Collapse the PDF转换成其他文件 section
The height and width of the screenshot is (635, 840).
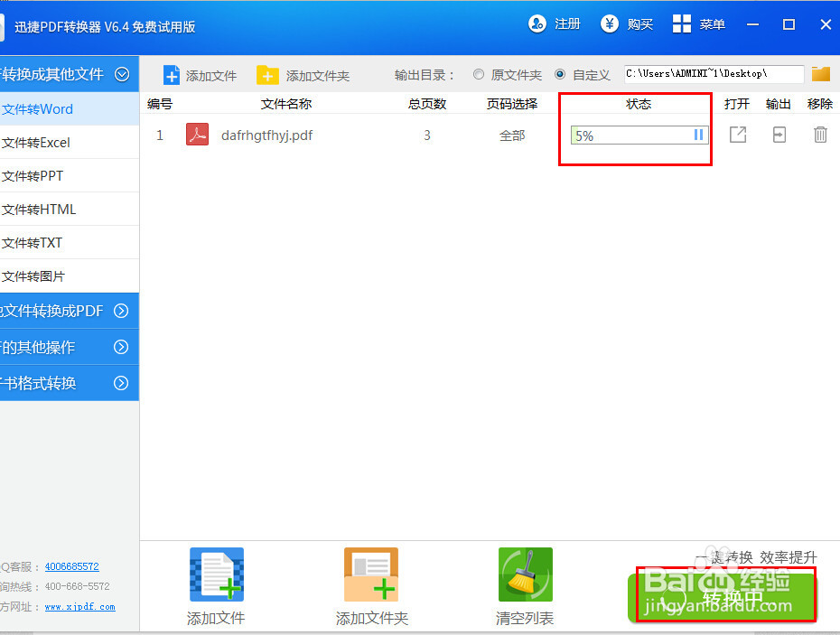[x=122, y=74]
